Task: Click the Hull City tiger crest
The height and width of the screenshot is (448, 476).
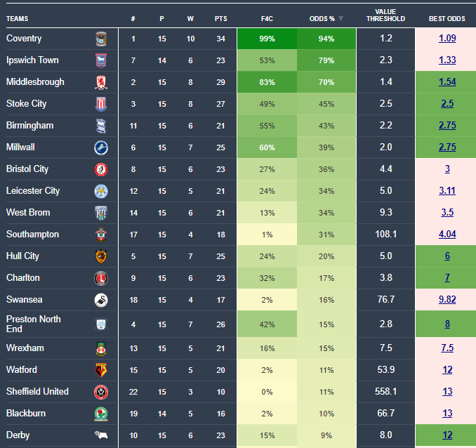Action: pos(101,256)
